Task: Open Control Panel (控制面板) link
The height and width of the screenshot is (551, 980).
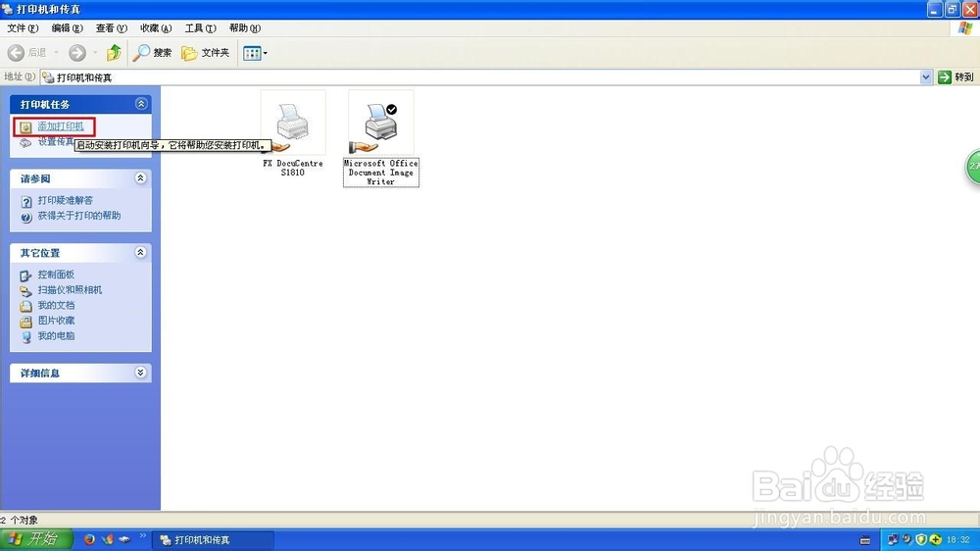Action: pos(56,274)
